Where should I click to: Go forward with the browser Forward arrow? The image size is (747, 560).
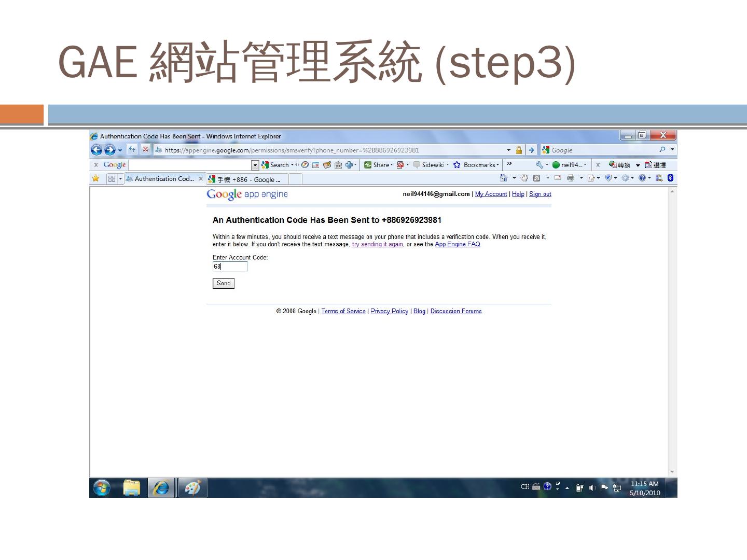tap(109, 150)
